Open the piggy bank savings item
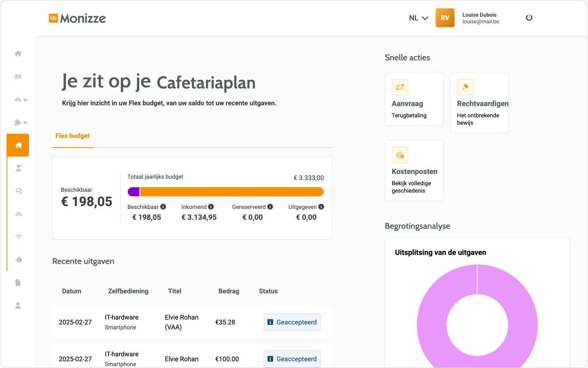 coord(18,260)
